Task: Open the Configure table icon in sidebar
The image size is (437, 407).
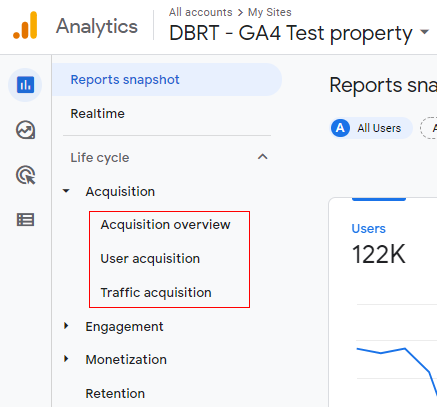Action: click(25, 220)
